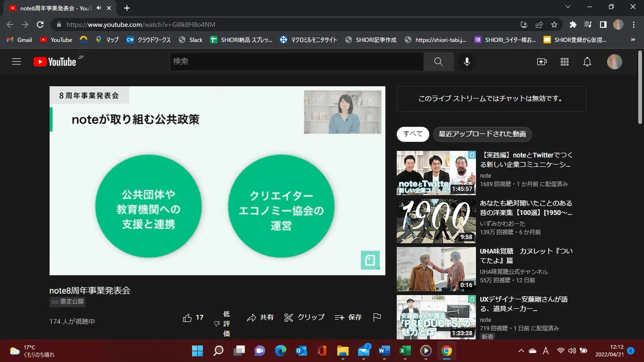Go back in Chrome
The image size is (644, 362).
[x=10, y=25]
